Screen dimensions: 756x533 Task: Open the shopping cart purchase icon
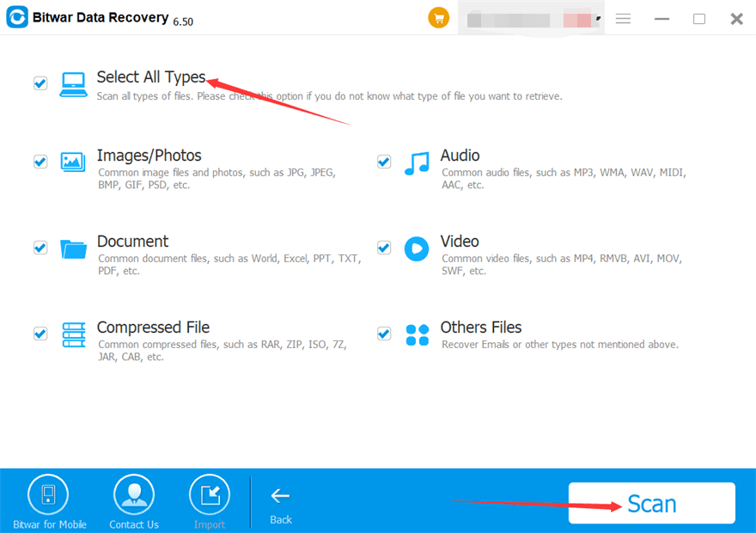click(438, 18)
